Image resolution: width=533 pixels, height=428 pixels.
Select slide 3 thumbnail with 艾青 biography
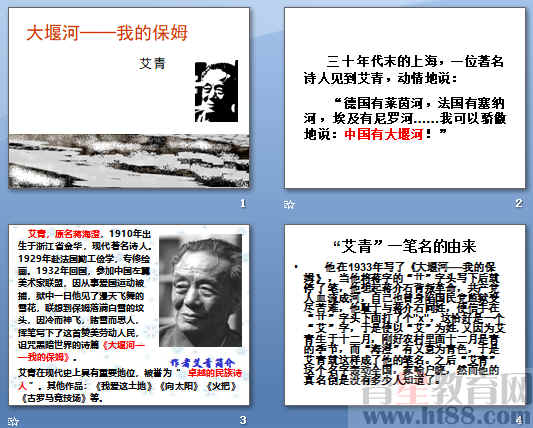pos(129,314)
